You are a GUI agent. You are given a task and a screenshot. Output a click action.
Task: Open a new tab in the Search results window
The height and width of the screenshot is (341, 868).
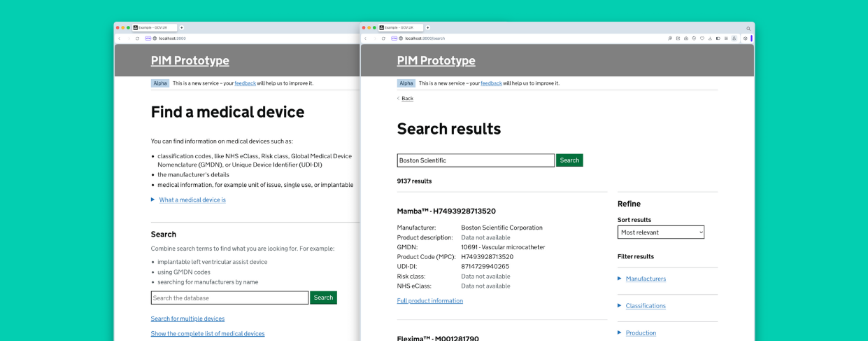click(428, 27)
